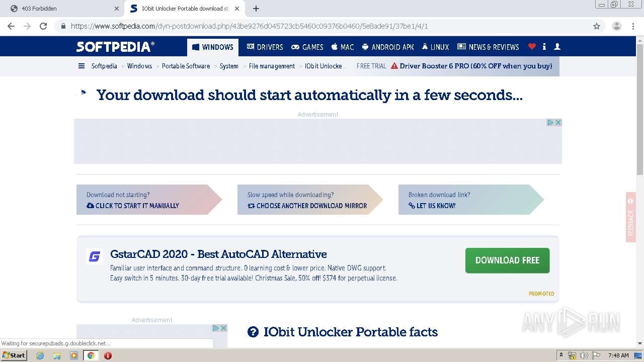
Task: Choose another download mirror
Action: [307, 206]
